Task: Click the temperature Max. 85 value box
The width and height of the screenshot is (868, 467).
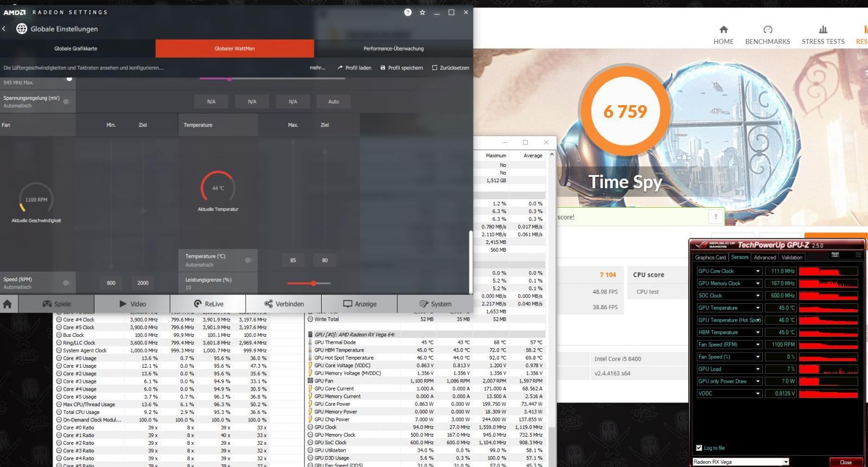Action: pyautogui.click(x=293, y=260)
